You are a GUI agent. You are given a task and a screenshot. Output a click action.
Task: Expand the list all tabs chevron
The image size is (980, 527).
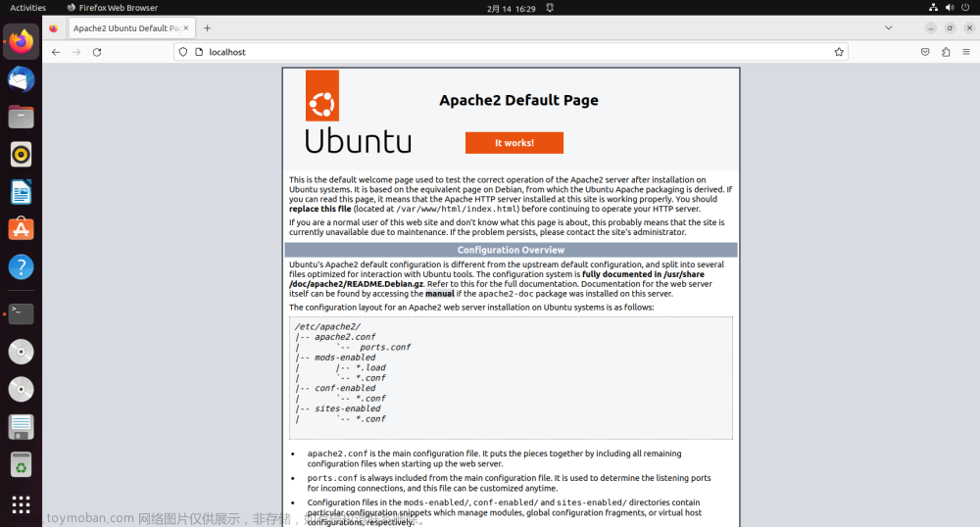coord(888,28)
